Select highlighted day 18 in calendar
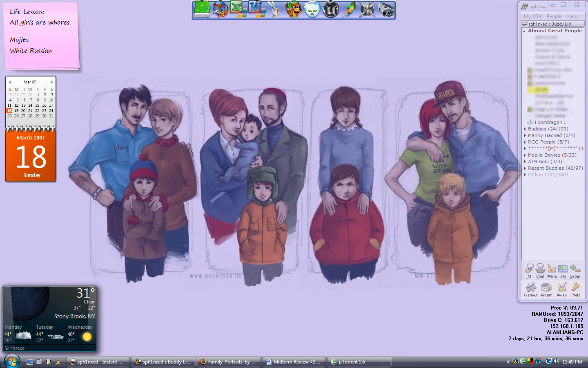Screen dimensions: 588x368 (9, 110)
